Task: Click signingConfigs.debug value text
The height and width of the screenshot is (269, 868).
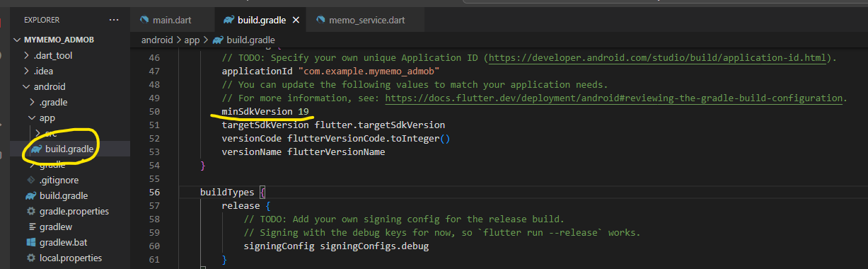Action: coord(374,246)
